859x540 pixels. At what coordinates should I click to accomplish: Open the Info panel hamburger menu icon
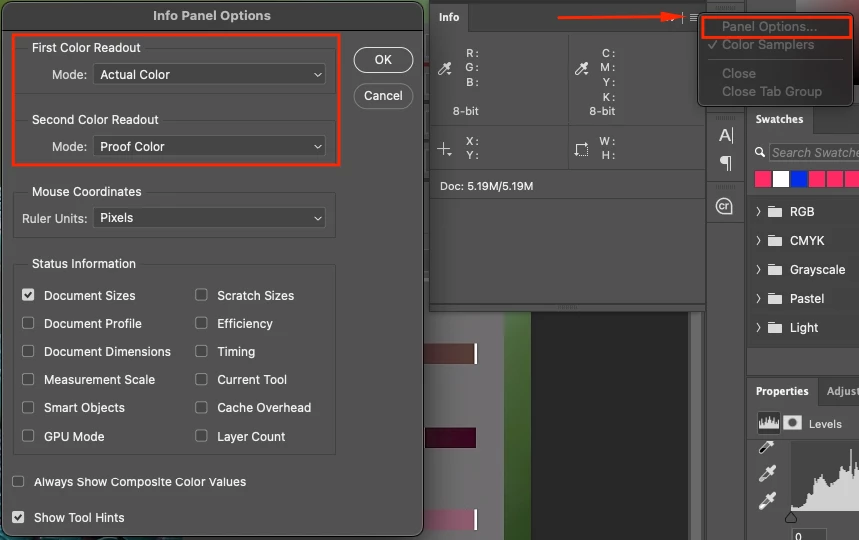[694, 18]
